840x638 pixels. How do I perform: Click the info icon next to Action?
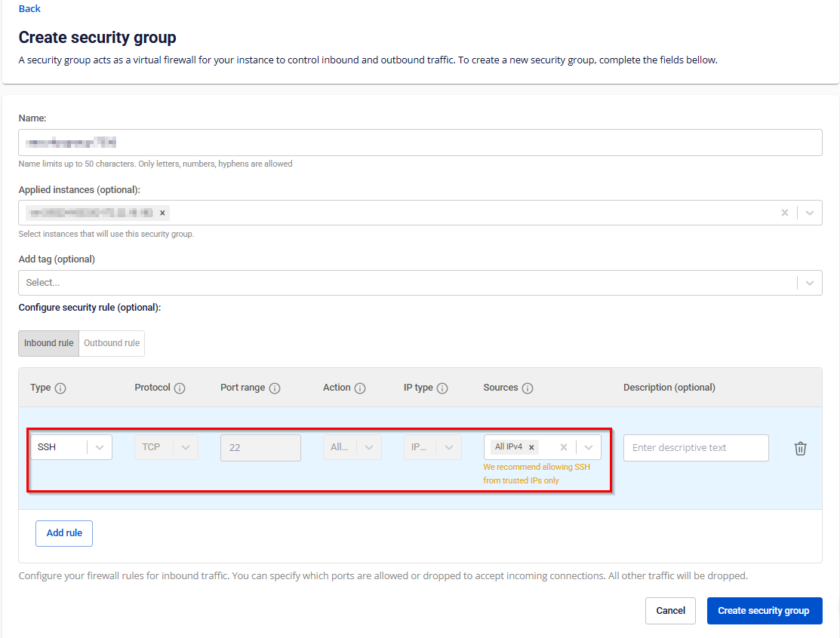[x=360, y=388]
